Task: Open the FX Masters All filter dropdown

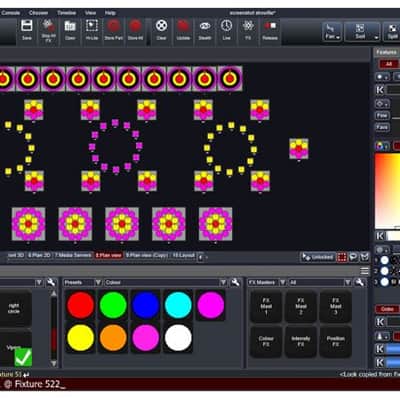Action: click(x=348, y=283)
